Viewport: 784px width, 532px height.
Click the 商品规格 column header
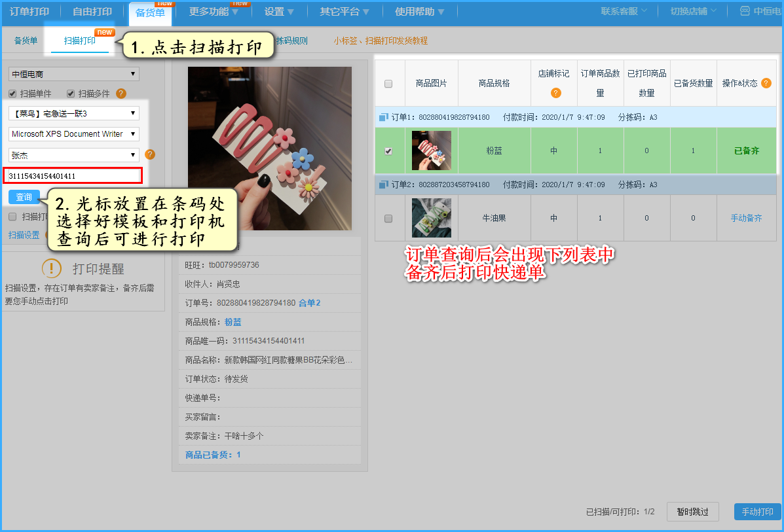494,83
